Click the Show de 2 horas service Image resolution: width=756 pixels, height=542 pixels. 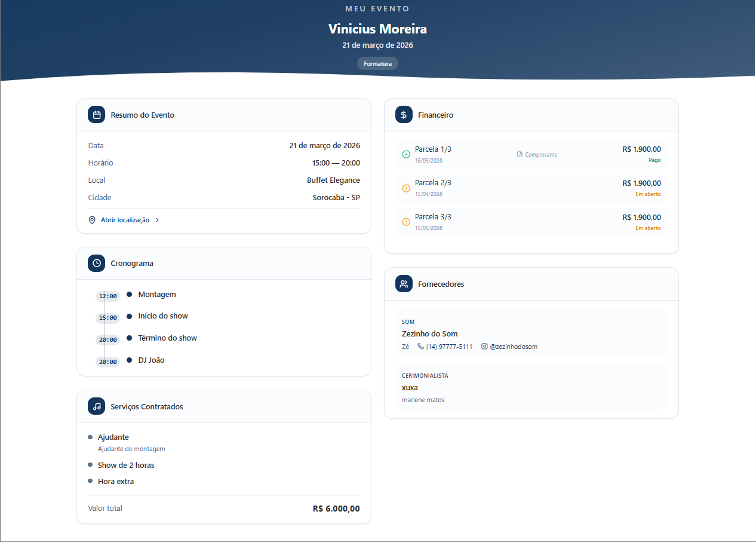click(x=126, y=465)
